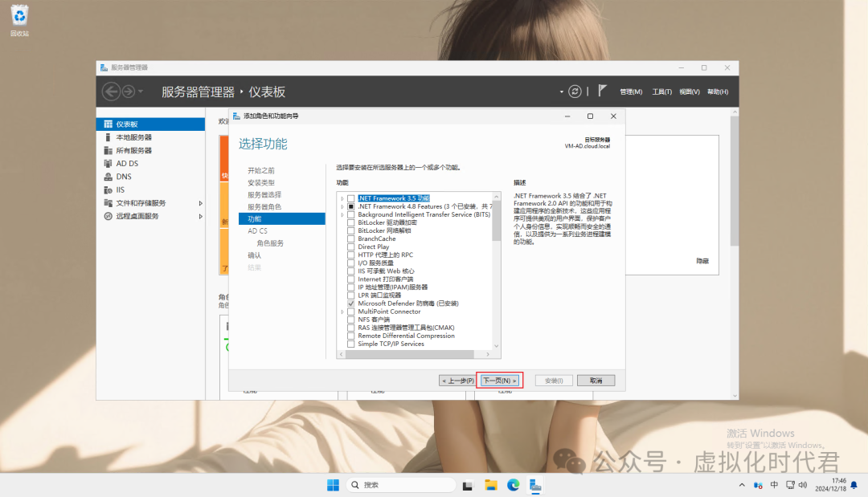
Task: Click the feature list vertical scrollbar thumb
Action: 496,221
